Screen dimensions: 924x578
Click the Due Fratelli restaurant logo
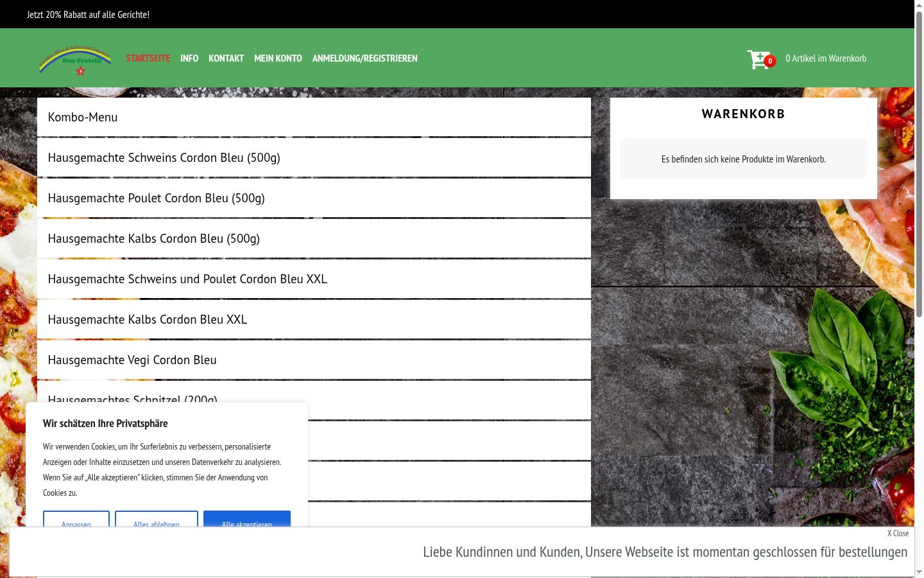coord(75,60)
